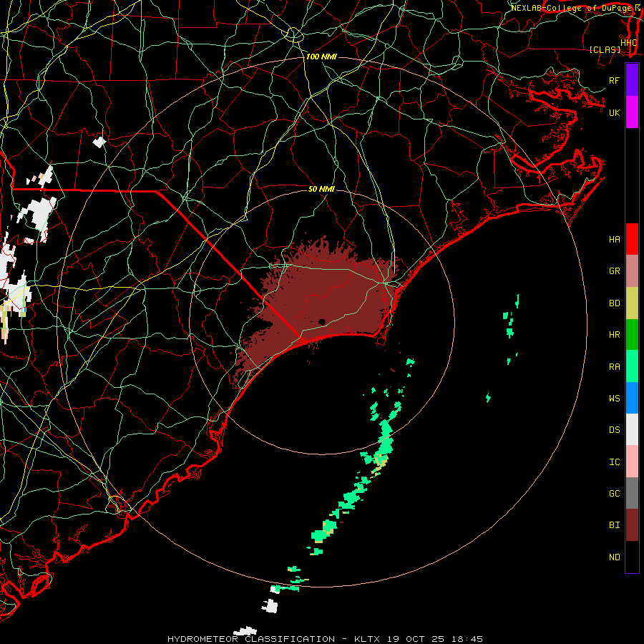This screenshot has height=644, width=644.
Task: Click the 100 NMI range ring label
Action: 321,57
